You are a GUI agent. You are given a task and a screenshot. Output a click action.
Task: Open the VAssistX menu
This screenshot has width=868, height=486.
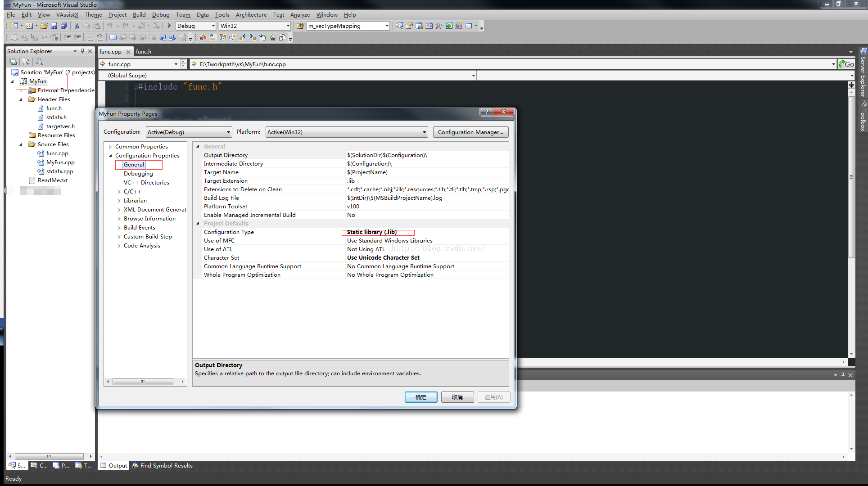67,15
